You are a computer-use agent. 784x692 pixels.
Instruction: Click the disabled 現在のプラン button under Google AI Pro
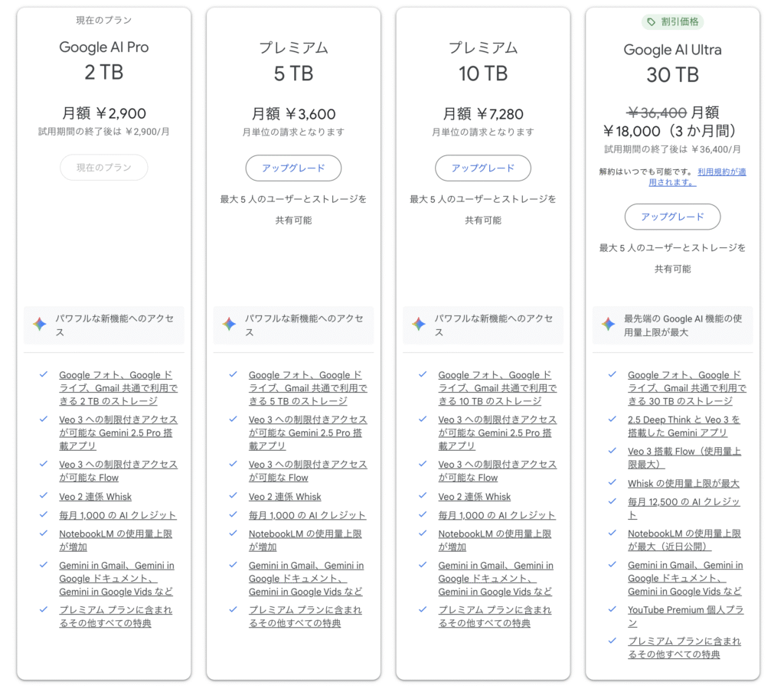(x=104, y=168)
